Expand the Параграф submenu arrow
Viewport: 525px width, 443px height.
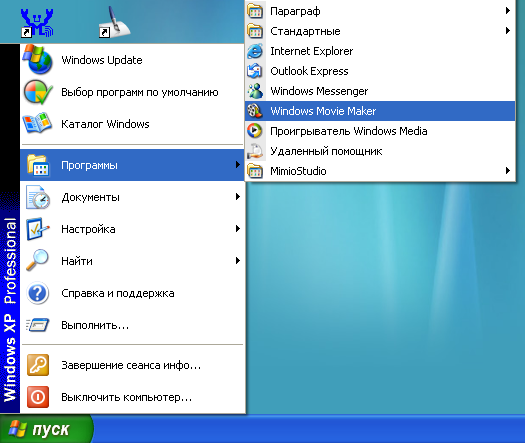pos(508,11)
